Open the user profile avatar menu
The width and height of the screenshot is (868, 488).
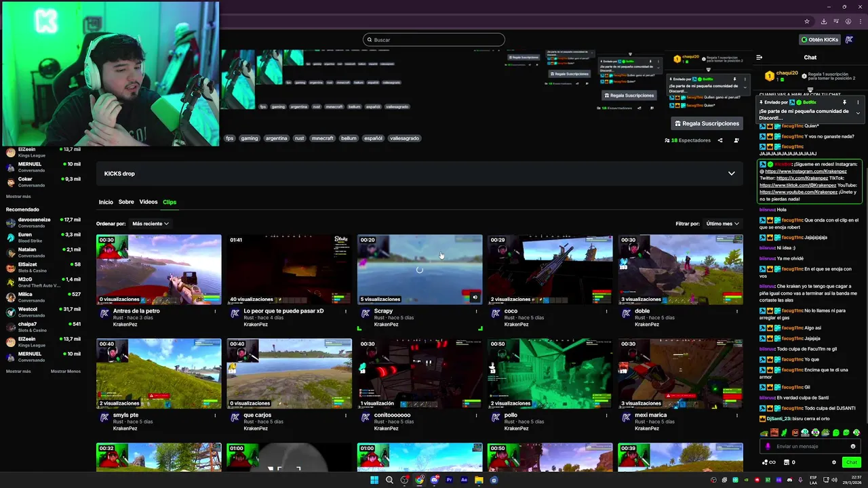click(x=849, y=39)
